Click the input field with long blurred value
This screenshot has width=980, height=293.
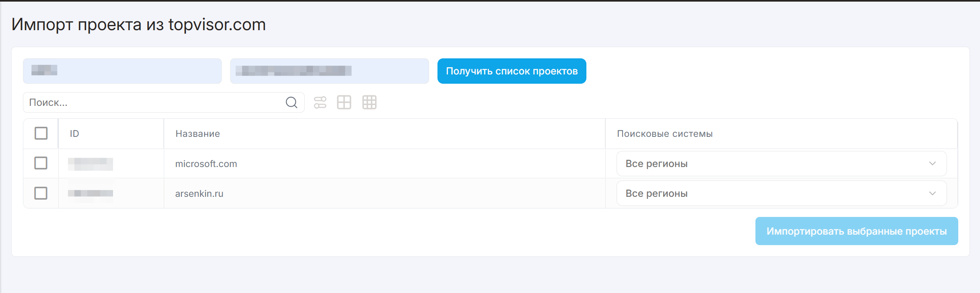(x=329, y=71)
